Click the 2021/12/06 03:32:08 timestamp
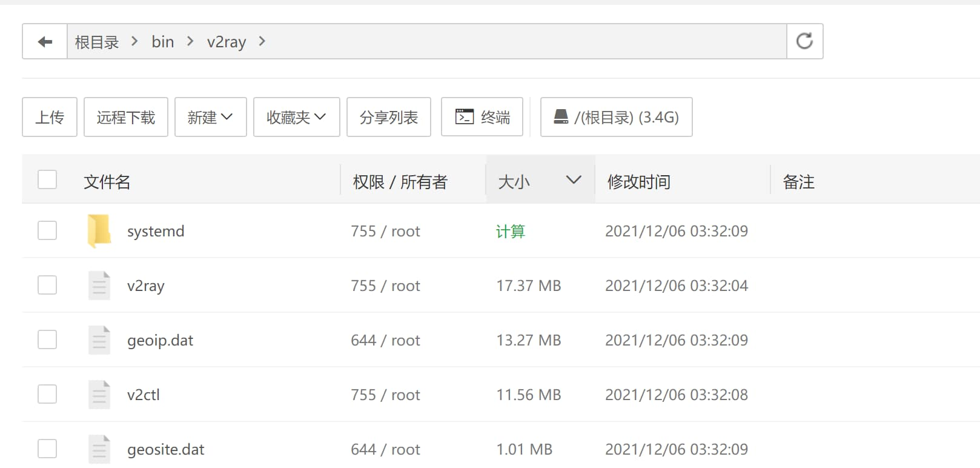 pyautogui.click(x=677, y=395)
